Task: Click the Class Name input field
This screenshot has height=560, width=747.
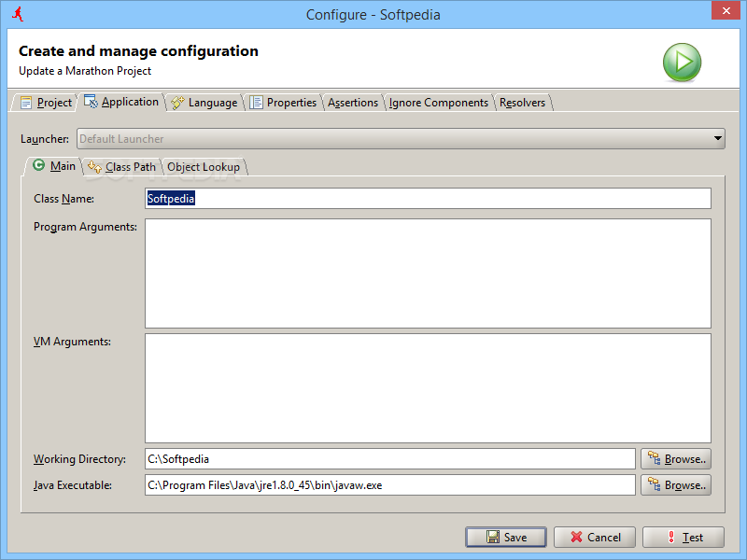Action: pos(428,199)
